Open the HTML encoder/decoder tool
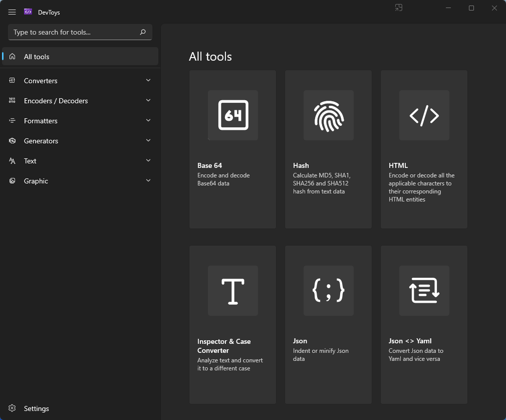 coord(423,149)
